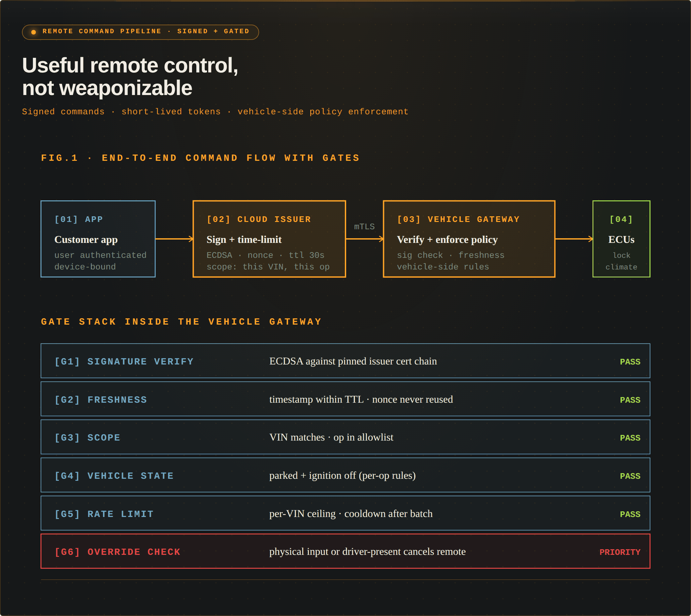Click the PRIORITY status for OVERRIDE CHECK
The height and width of the screenshot is (616, 691).
(620, 552)
